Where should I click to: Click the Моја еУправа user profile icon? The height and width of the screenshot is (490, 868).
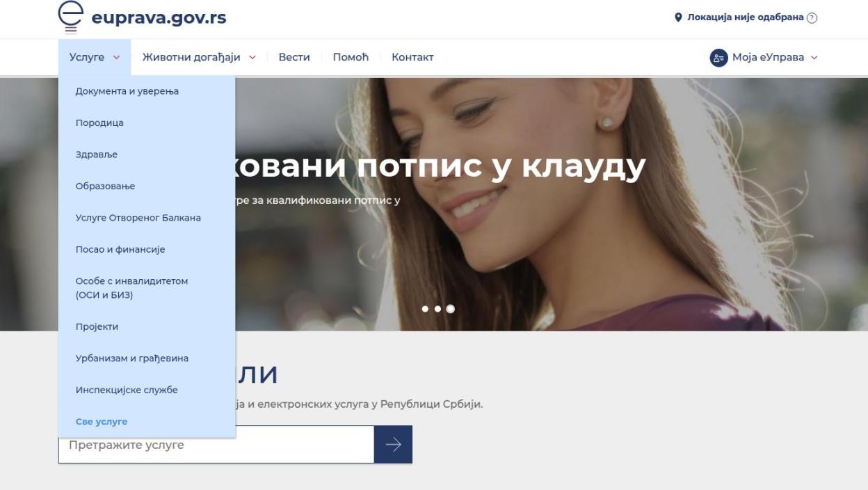pyautogui.click(x=718, y=58)
